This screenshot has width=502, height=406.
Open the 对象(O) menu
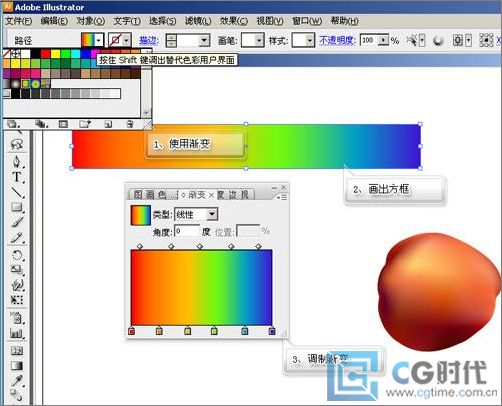point(91,21)
